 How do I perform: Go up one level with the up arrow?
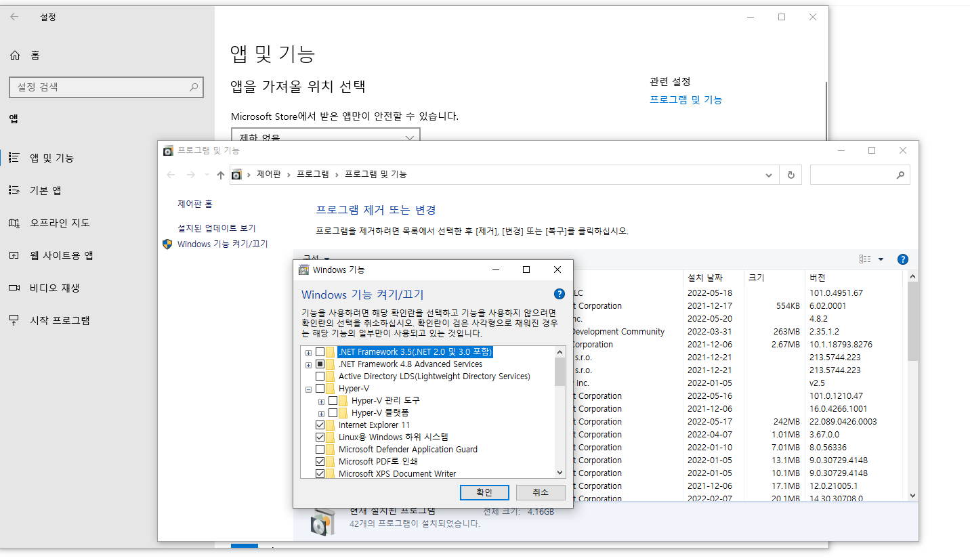(x=220, y=175)
